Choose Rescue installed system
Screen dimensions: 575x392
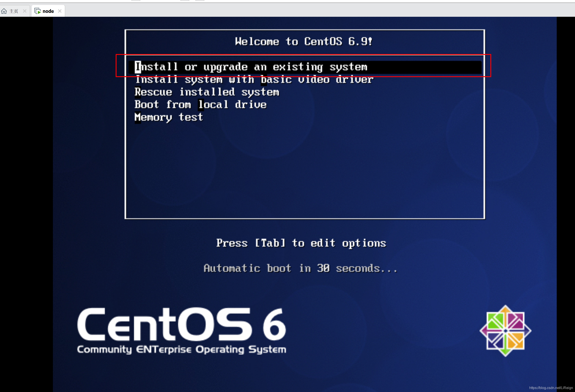click(207, 92)
